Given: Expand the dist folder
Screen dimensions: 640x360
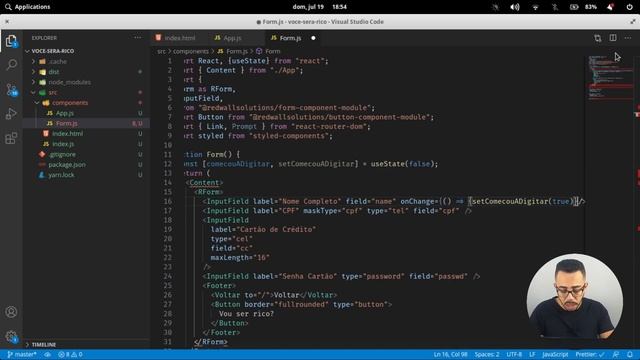Looking at the screenshot, I should coord(87,72).
